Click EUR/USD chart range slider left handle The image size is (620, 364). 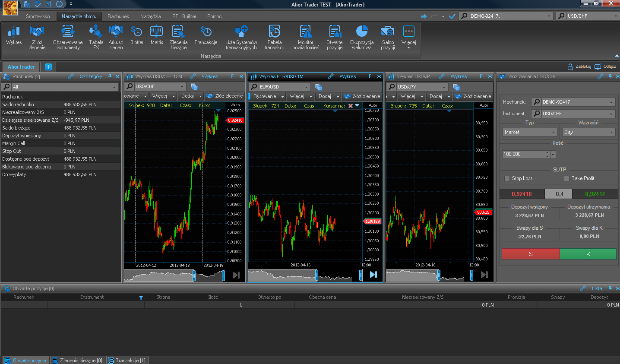point(316,275)
